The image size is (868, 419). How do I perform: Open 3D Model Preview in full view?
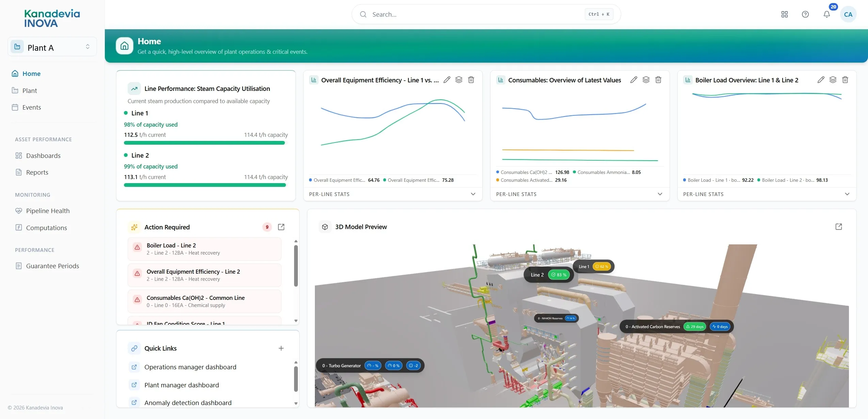pyautogui.click(x=839, y=227)
